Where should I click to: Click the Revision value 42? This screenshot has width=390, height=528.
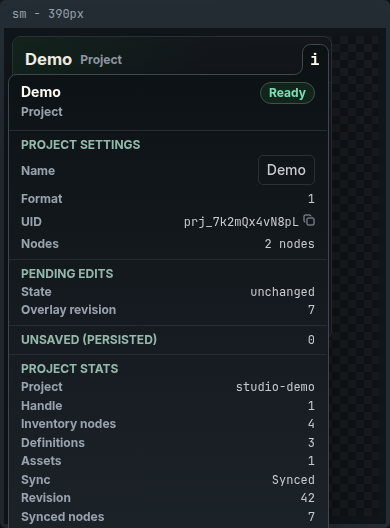pyautogui.click(x=307, y=498)
